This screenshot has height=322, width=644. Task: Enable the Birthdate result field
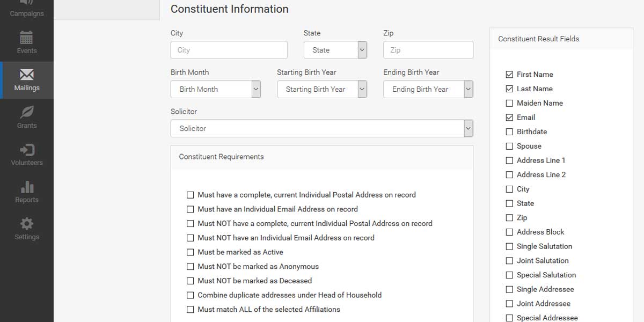(509, 131)
